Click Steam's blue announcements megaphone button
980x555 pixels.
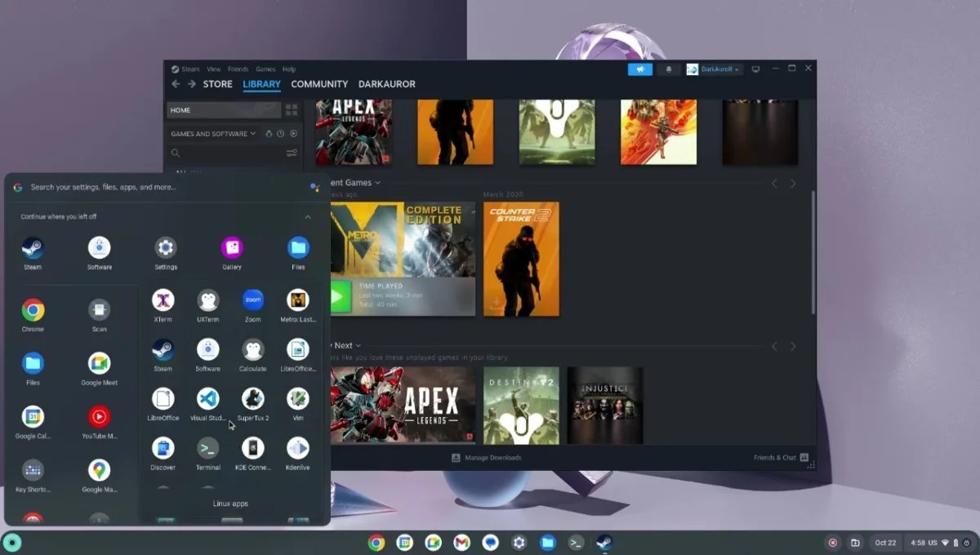640,69
